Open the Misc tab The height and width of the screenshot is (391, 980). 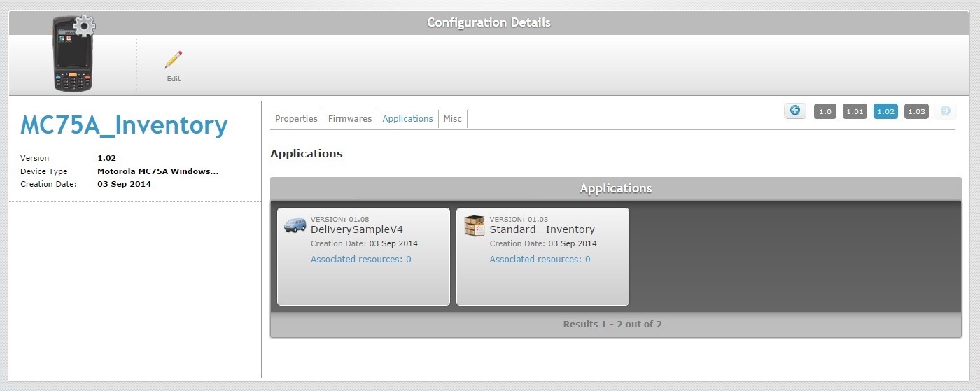453,119
